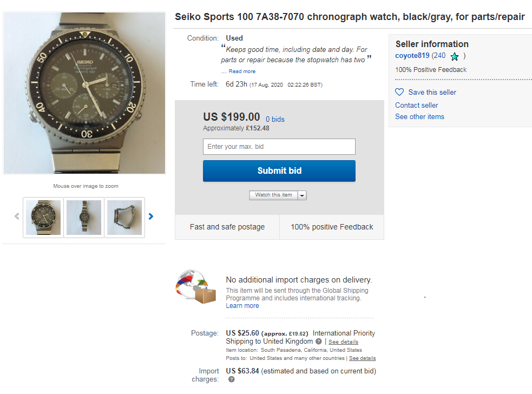
Task: Select the first watch front thumbnail
Action: coord(43,218)
